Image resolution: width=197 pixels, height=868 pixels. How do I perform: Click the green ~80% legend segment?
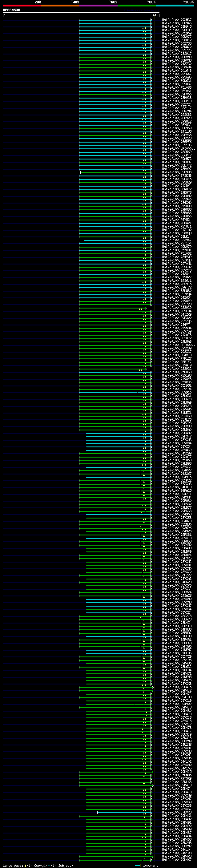click(137, 6)
